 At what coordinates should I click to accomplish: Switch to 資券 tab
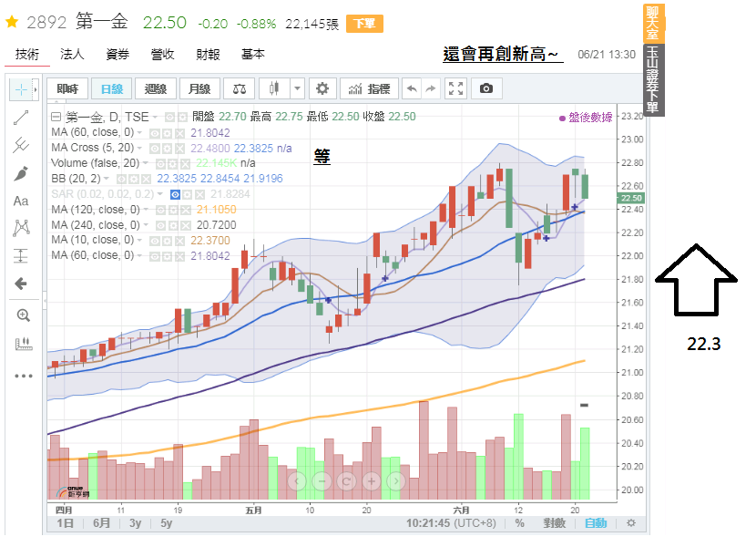(117, 54)
